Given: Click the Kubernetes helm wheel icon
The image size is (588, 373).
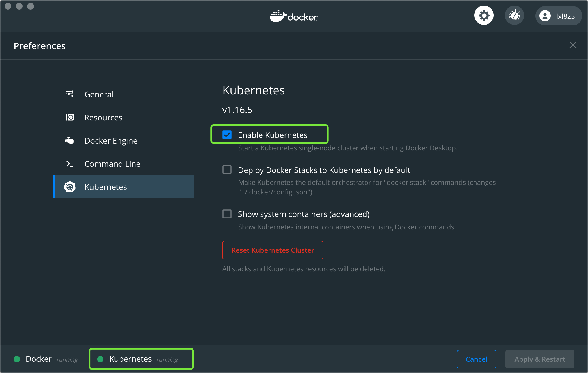Looking at the screenshot, I should click(70, 187).
